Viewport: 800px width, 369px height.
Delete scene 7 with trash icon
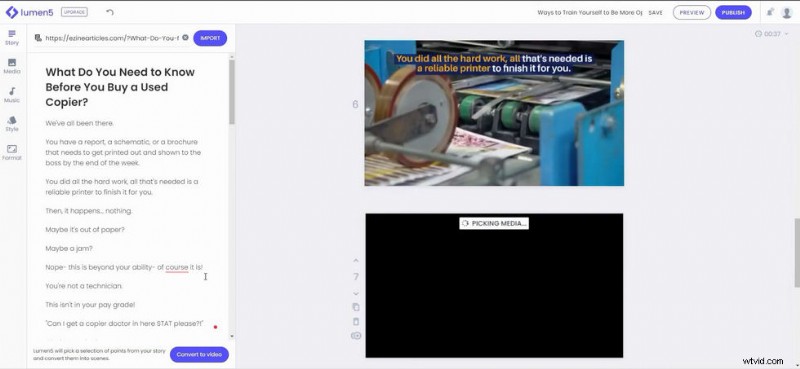(356, 322)
